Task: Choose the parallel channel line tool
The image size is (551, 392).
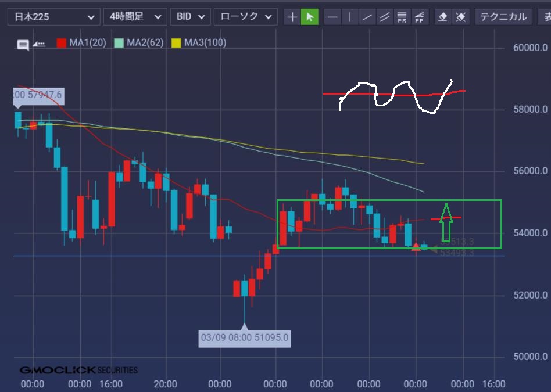Action: pyautogui.click(x=384, y=17)
